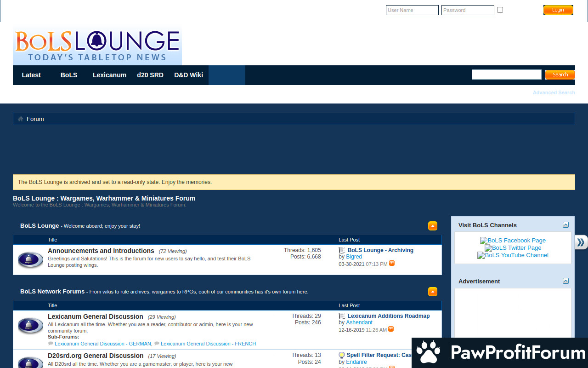Viewport: 588px width, 368px height.
Task: Focus the Password field
Action: (468, 10)
